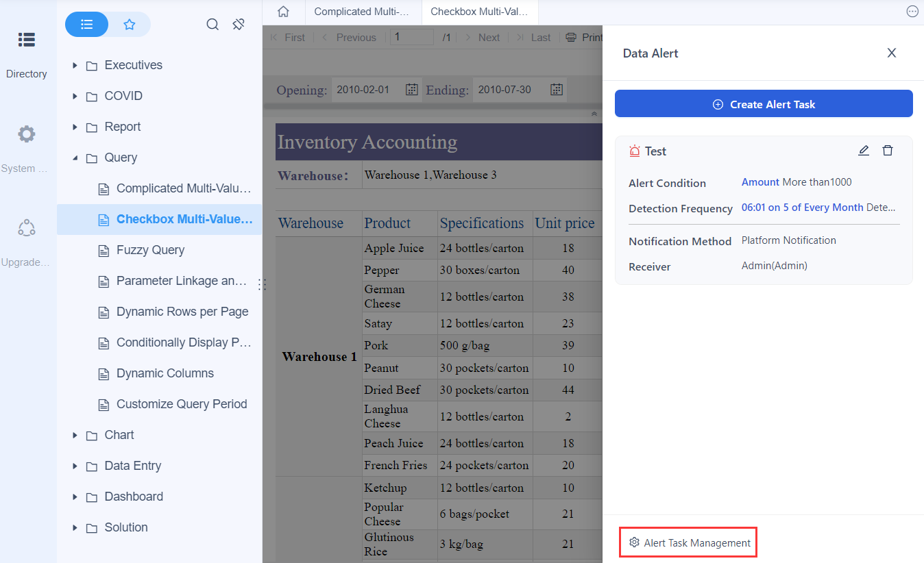Expand the Executives folder

(x=75, y=64)
